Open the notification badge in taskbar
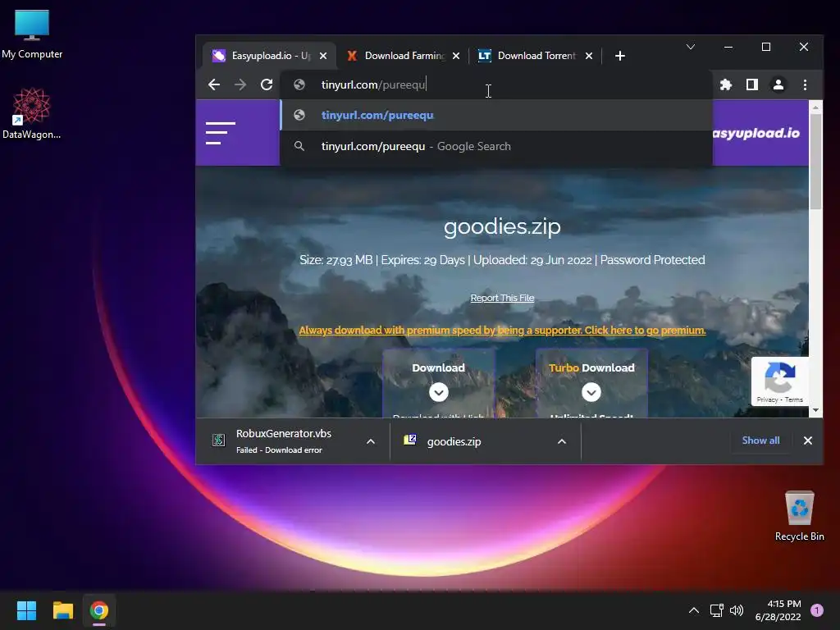Image resolution: width=840 pixels, height=630 pixels. (817, 610)
